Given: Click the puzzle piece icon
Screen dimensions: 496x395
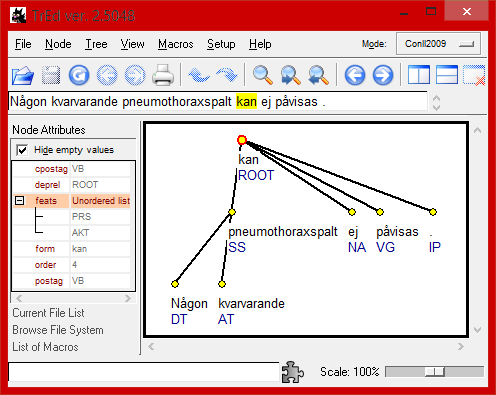Looking at the screenshot, I should [x=292, y=372].
